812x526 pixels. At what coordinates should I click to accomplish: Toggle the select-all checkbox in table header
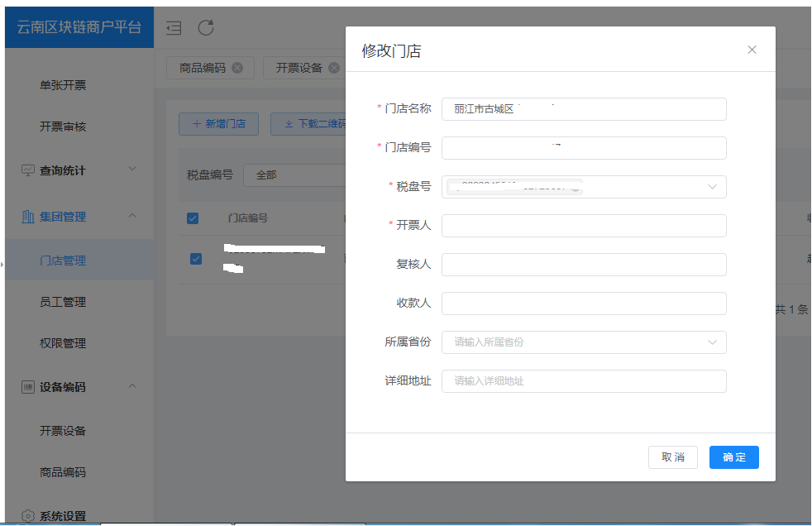[193, 218]
